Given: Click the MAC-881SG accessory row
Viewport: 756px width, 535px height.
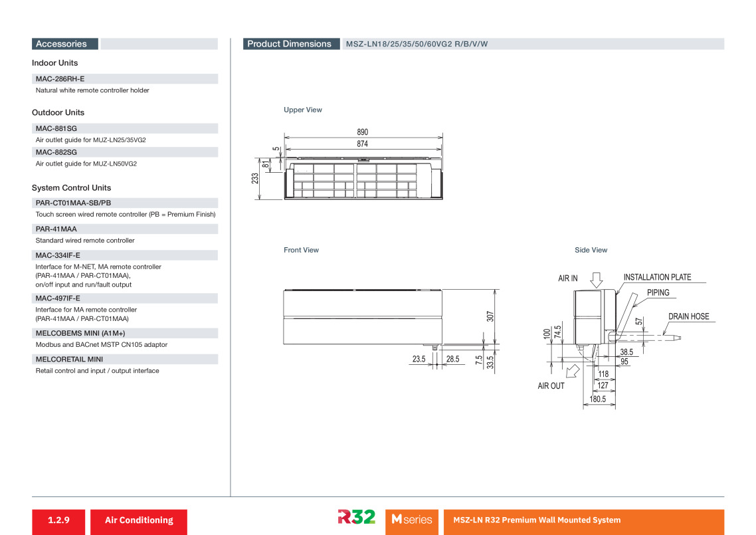Looking at the screenshot, I should point(125,128).
